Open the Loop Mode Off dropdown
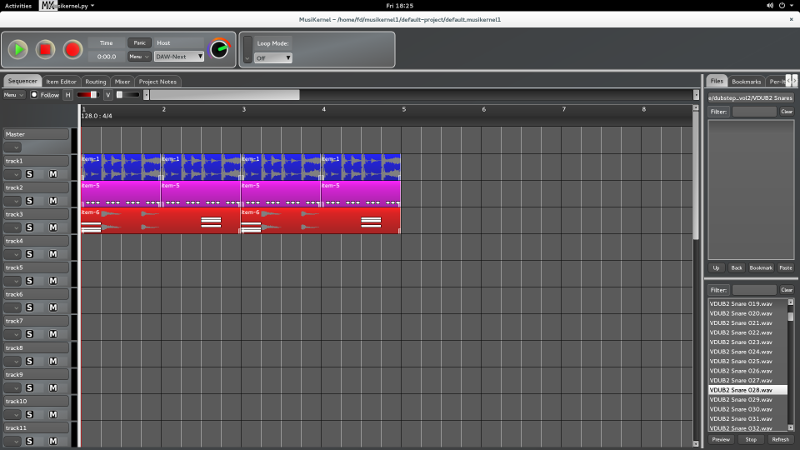Screen dimensions: 800x450 point(273,58)
